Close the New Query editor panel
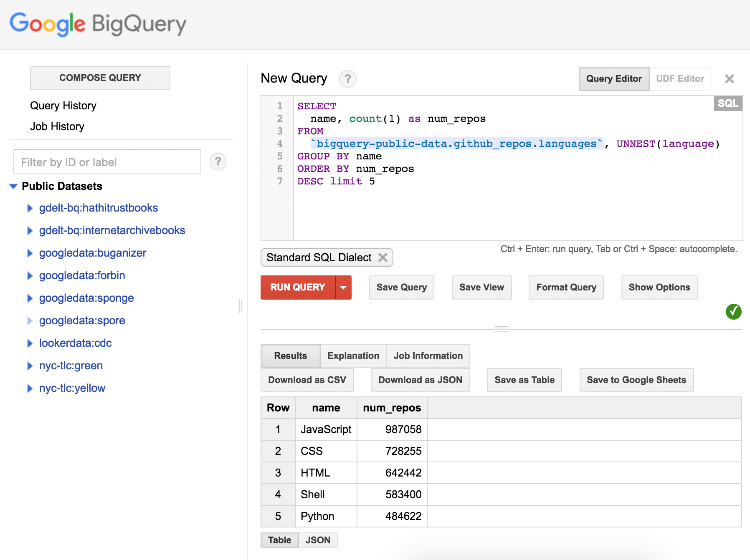Viewport: 750px width, 560px height. pyautogui.click(x=729, y=78)
